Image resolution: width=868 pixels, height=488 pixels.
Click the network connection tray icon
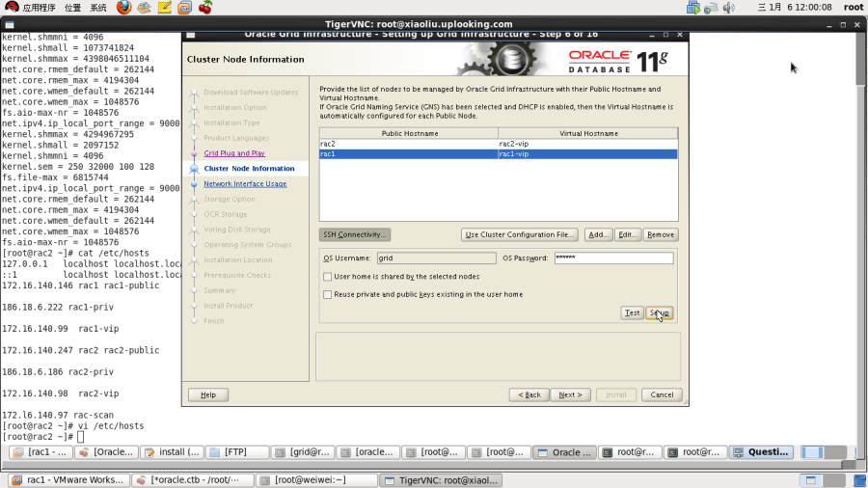(711, 7)
